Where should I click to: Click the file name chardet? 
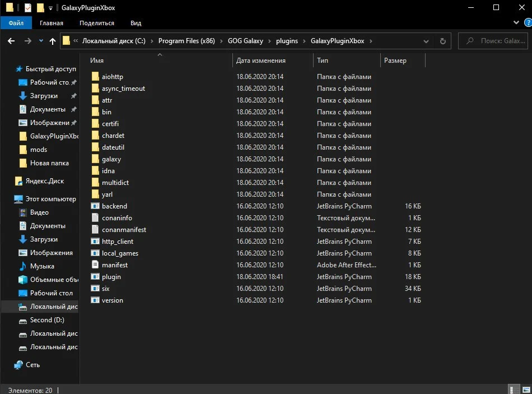(113, 135)
